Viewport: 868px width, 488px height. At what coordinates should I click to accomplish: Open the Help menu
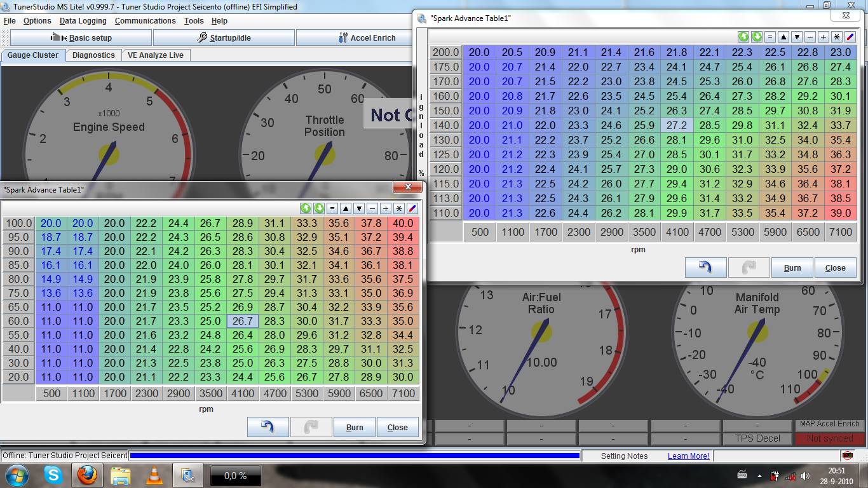pos(219,21)
